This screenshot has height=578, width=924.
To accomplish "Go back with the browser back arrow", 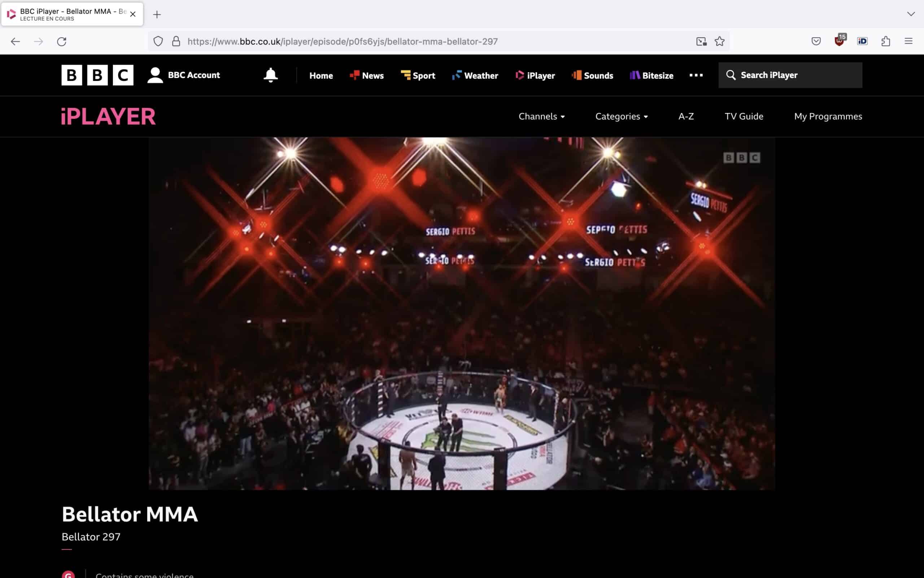I will pyautogui.click(x=15, y=41).
